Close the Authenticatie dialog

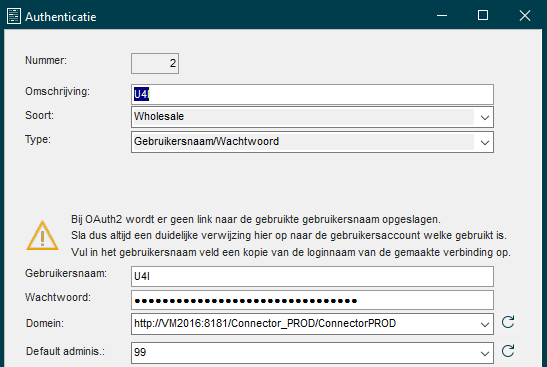525,15
